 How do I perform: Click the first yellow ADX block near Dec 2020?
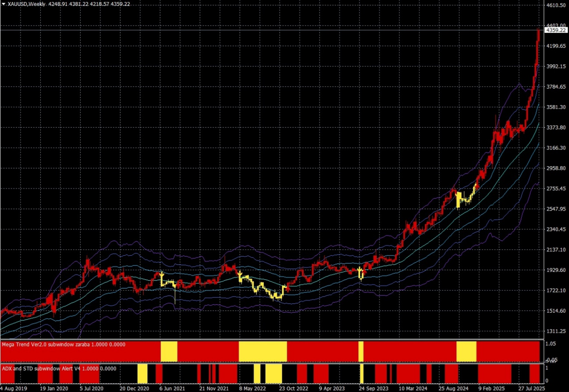142,373
